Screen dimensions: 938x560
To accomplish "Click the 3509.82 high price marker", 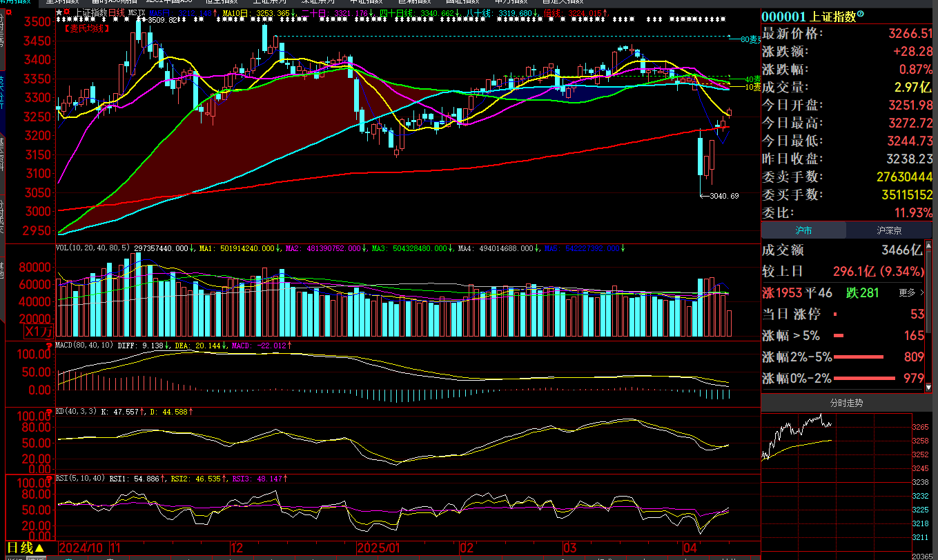I will pos(164,21).
